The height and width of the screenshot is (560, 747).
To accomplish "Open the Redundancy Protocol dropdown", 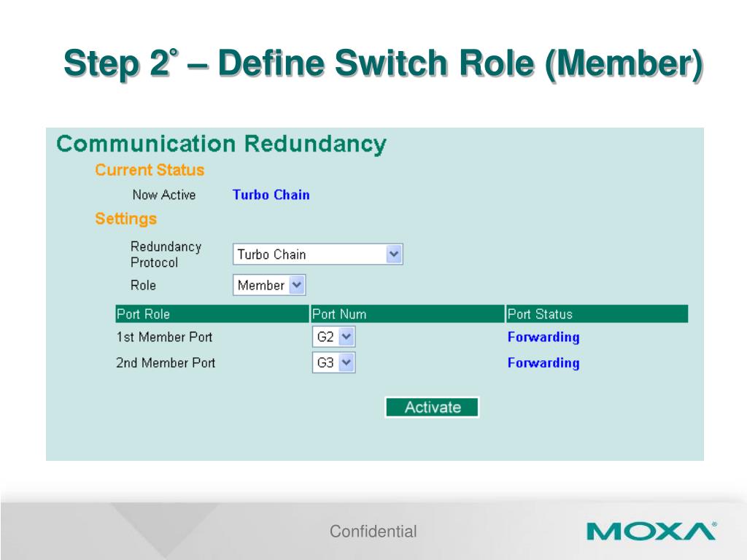I will coord(318,254).
